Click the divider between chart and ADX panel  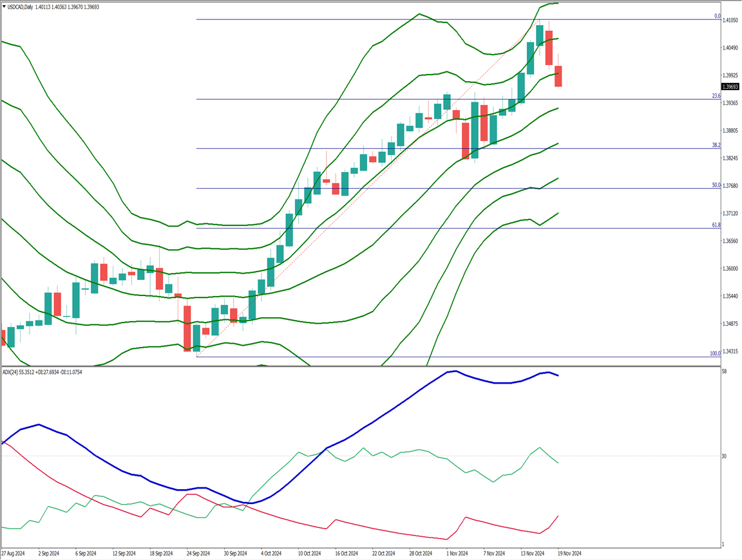(361, 367)
